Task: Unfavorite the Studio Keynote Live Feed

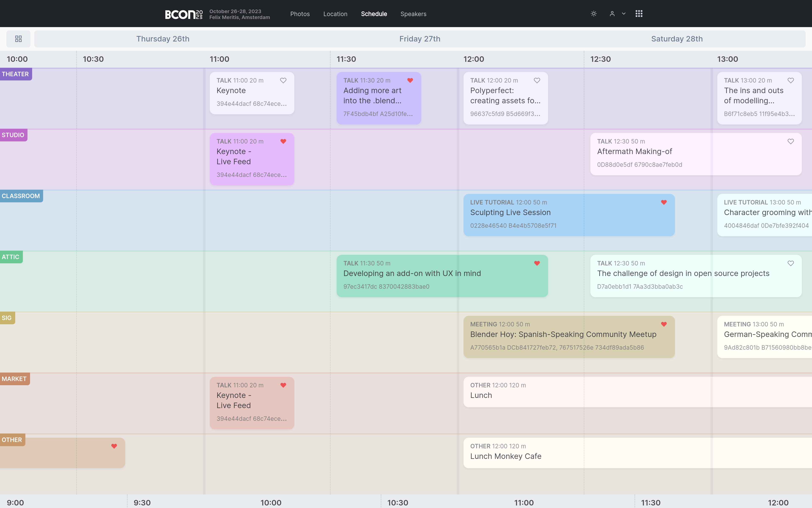Action: click(x=283, y=141)
